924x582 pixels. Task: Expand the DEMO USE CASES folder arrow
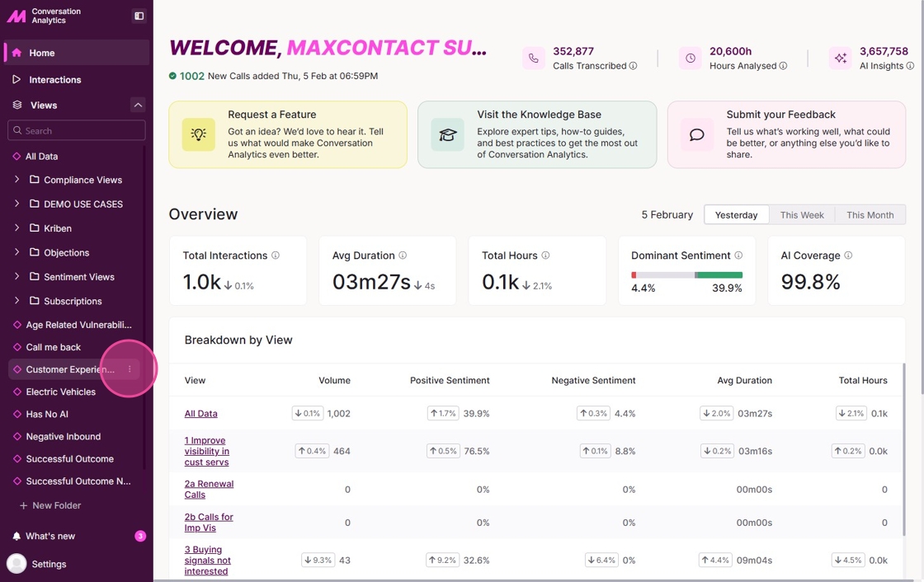[x=16, y=204]
